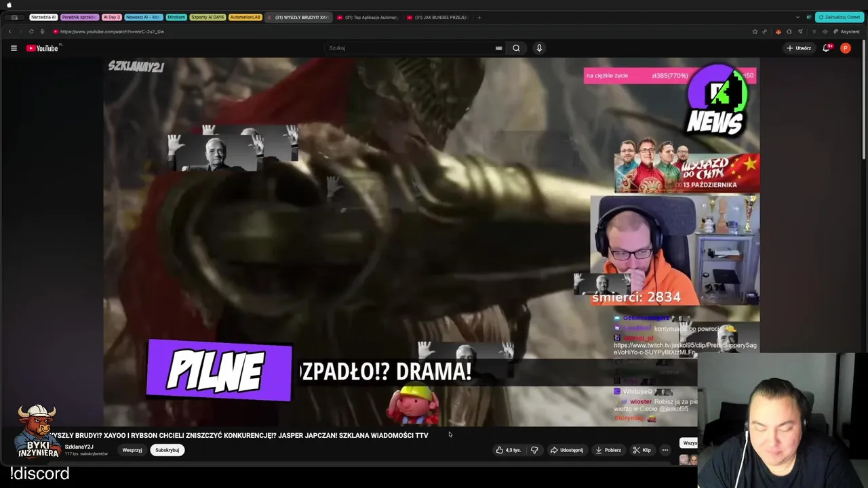Click the Klip clip button
868x488 pixels.
[x=642, y=450]
